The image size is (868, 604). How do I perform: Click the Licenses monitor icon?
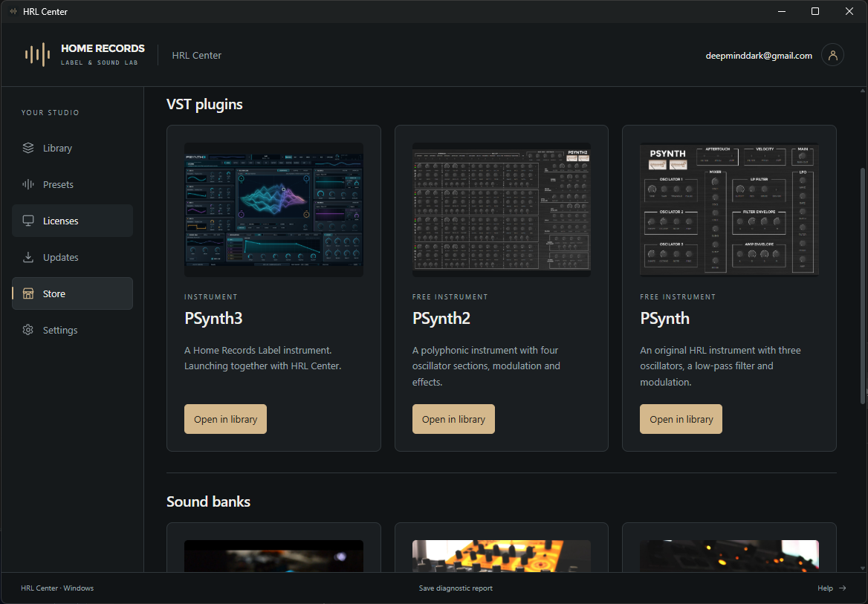click(27, 221)
